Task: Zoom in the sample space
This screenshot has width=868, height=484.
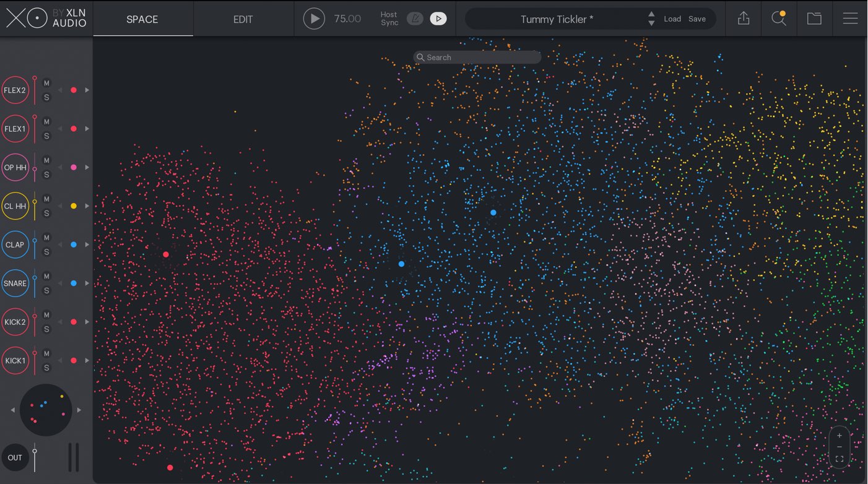Action: [x=840, y=436]
